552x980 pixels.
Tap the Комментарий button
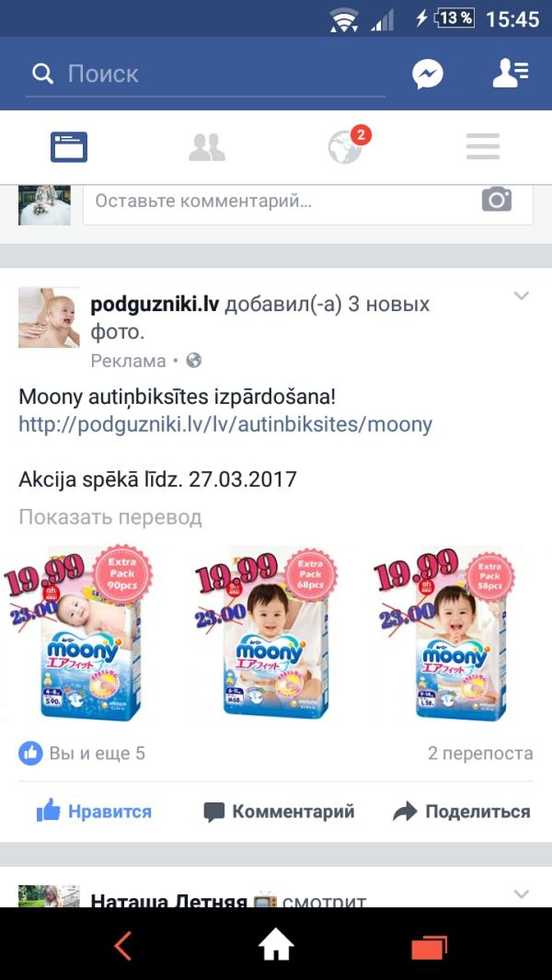point(279,812)
